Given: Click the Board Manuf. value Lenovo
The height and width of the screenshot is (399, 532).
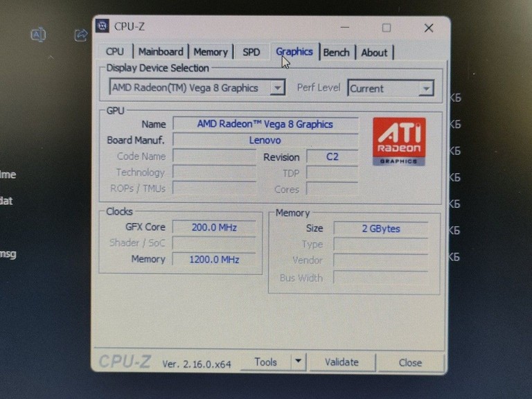Looking at the screenshot, I should pyautogui.click(x=265, y=140).
